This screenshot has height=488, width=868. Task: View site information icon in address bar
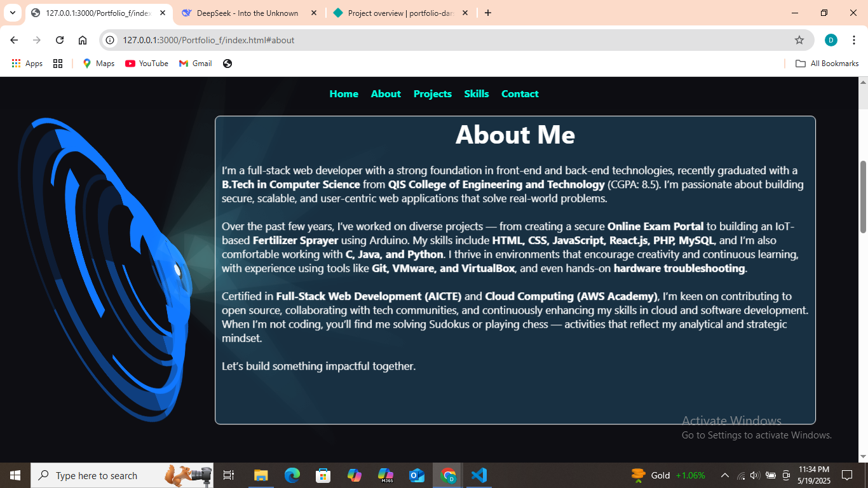click(110, 40)
